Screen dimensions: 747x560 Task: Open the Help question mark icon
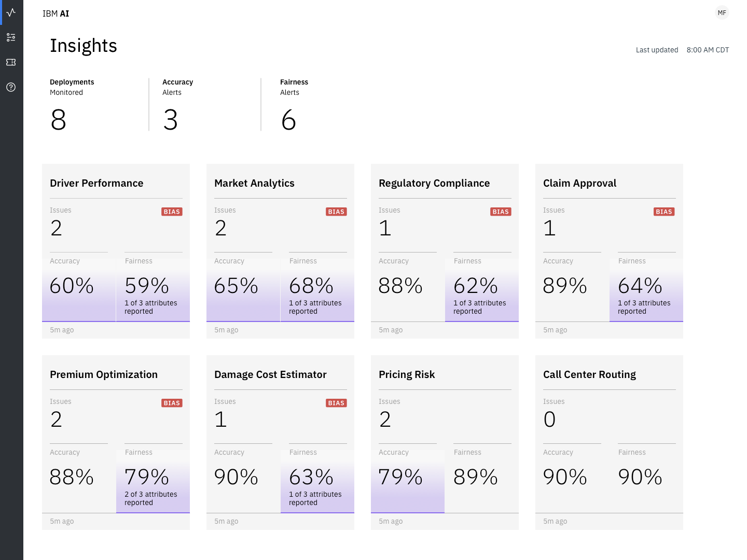11,87
